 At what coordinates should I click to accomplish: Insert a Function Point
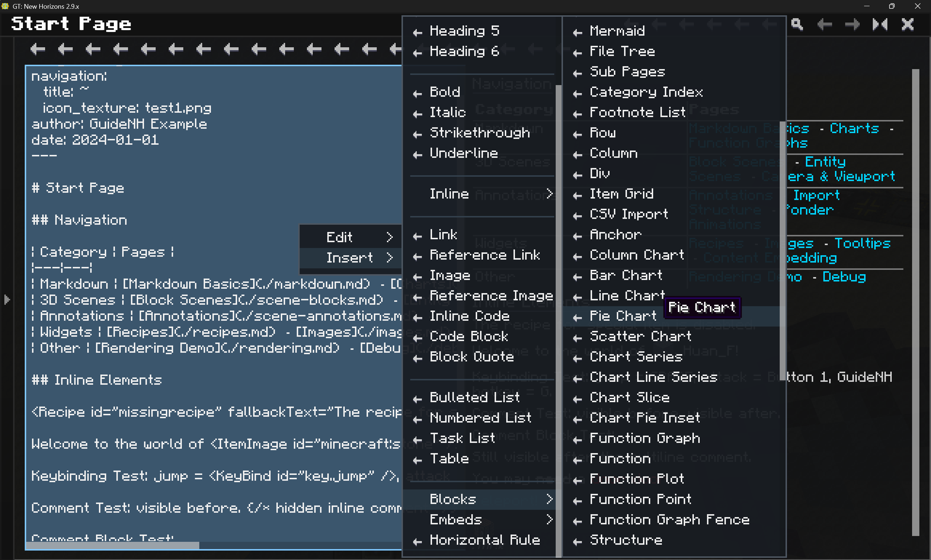tap(671, 499)
